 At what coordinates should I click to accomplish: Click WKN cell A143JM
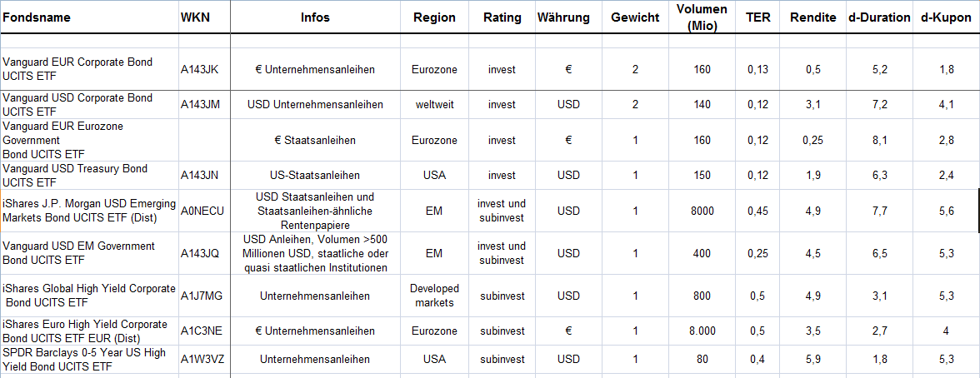pyautogui.click(x=199, y=105)
